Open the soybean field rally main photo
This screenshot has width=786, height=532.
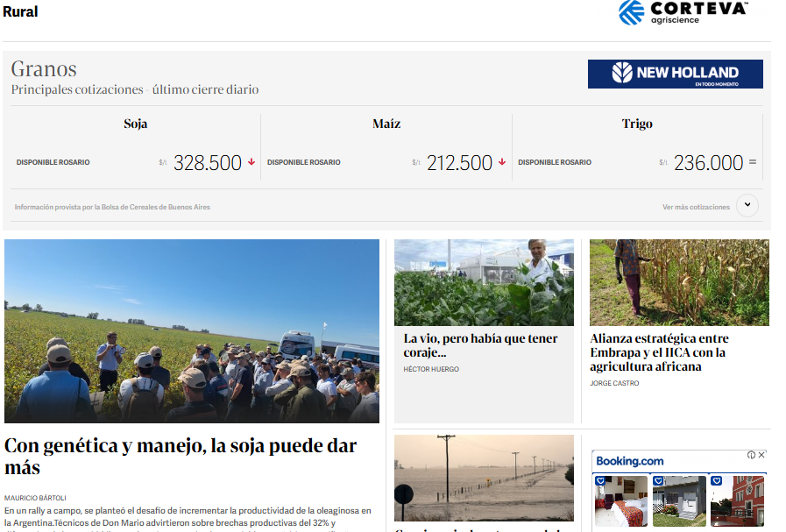click(192, 331)
